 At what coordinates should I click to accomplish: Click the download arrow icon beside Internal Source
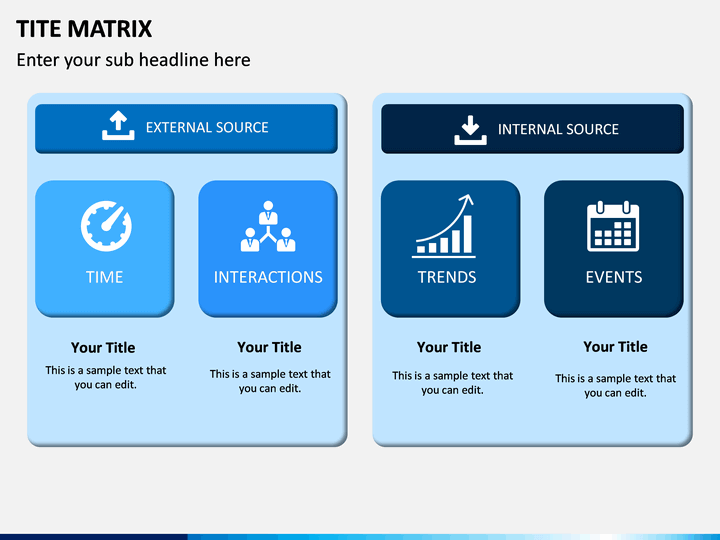point(470,130)
